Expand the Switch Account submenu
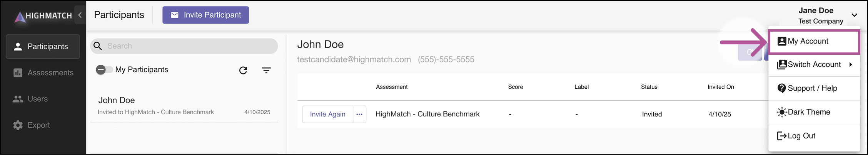Viewport: 868px width, 155px height. coord(814,64)
